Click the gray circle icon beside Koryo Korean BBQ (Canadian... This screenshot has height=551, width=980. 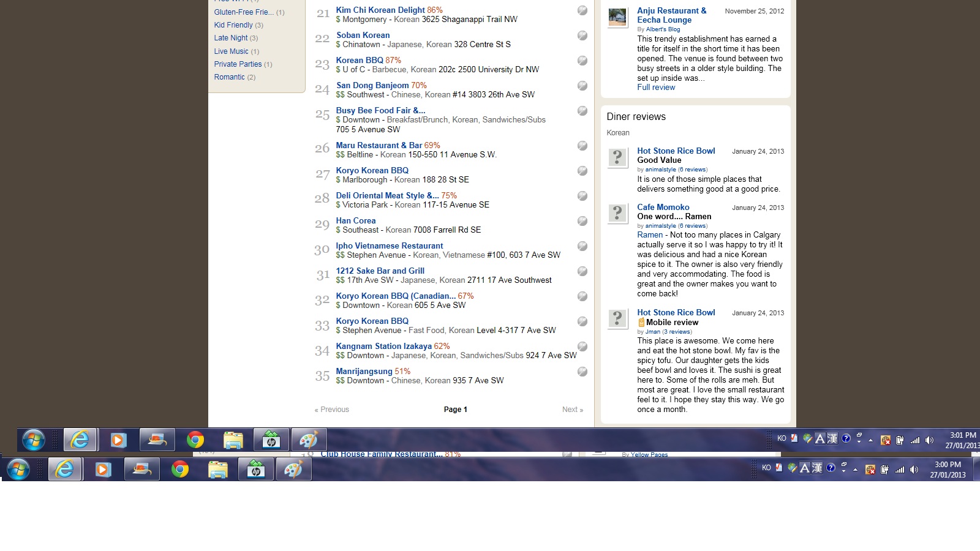[582, 296]
